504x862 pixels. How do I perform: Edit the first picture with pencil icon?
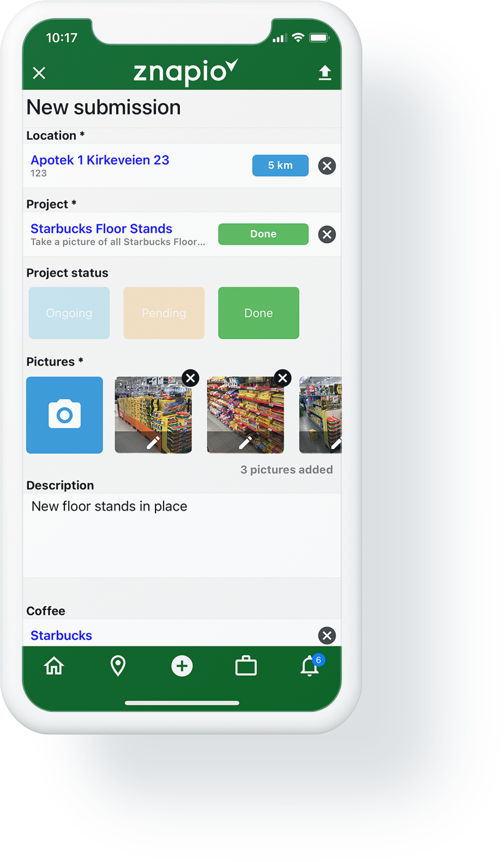tap(153, 442)
